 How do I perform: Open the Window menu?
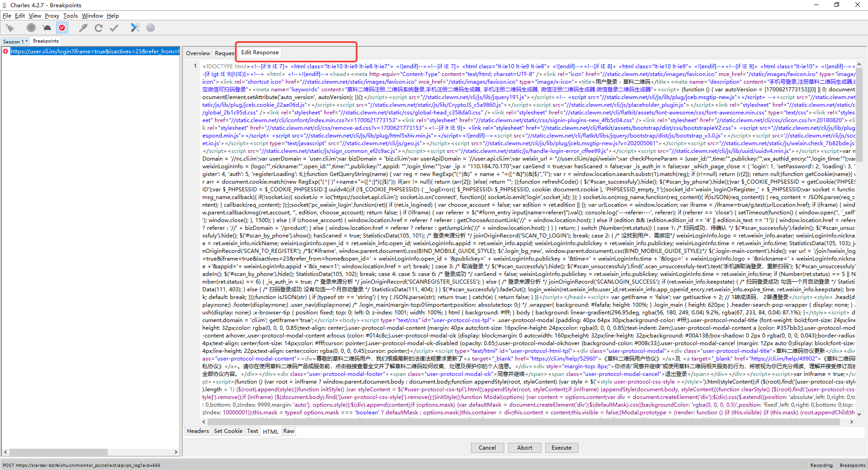pos(92,16)
